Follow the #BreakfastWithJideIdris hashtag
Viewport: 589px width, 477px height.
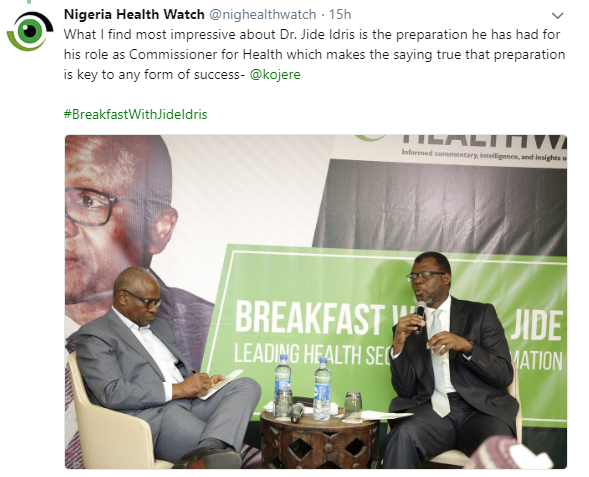tap(136, 114)
